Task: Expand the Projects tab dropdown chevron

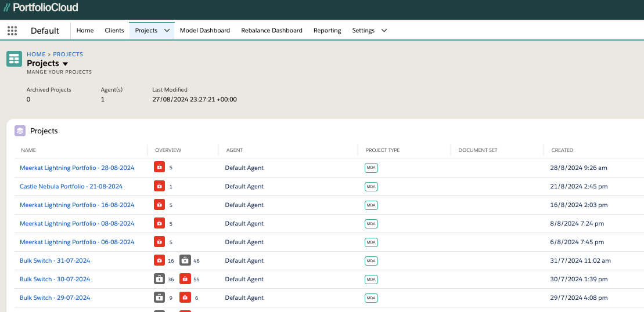Action: tap(167, 31)
